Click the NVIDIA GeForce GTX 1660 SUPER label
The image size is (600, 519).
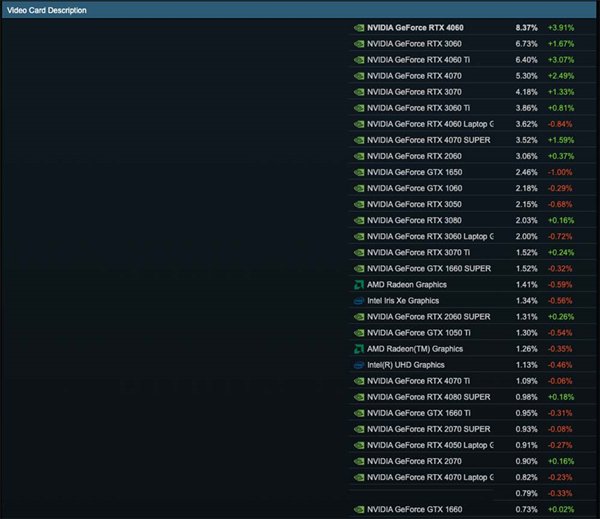(x=429, y=269)
